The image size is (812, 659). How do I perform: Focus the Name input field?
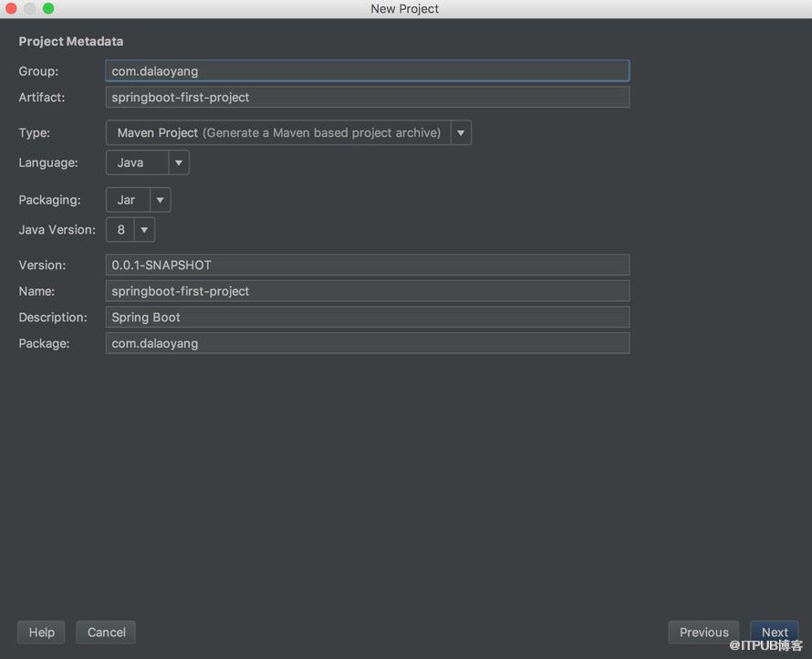pyautogui.click(x=367, y=291)
